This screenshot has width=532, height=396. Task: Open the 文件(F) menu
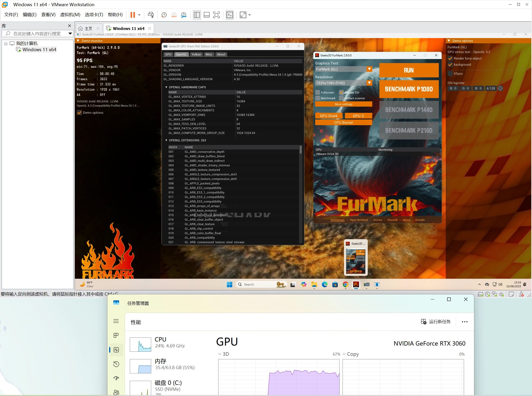11,15
